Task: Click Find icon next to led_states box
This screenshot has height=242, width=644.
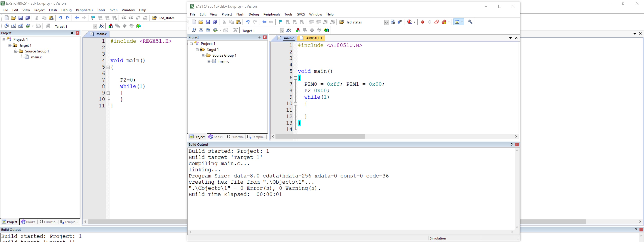Action: 393,22
